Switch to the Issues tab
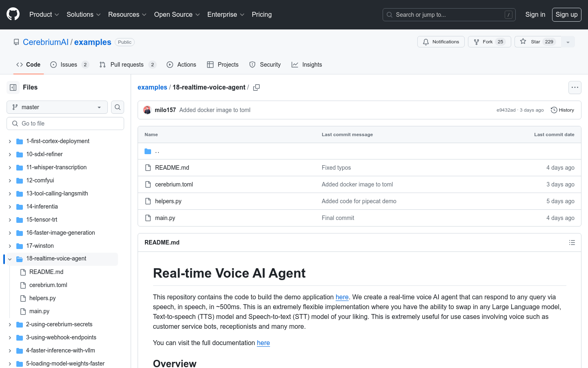588x368 pixels. 69,65
